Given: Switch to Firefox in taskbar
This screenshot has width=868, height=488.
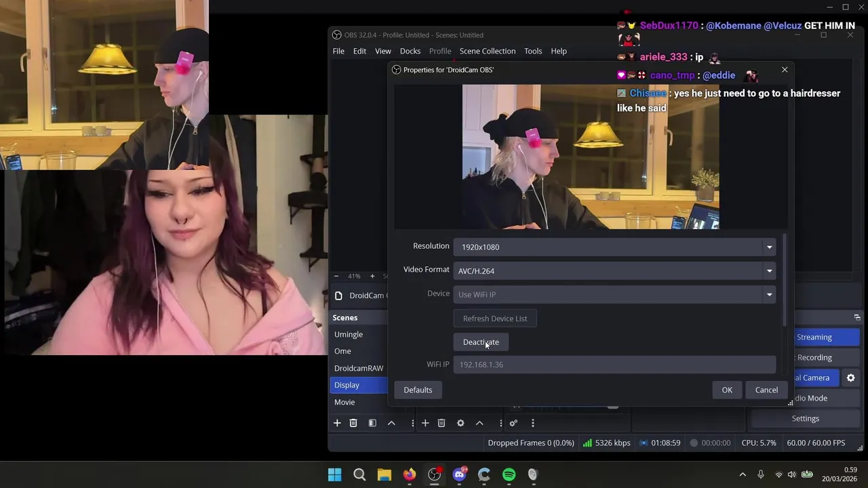Looking at the screenshot, I should [410, 474].
